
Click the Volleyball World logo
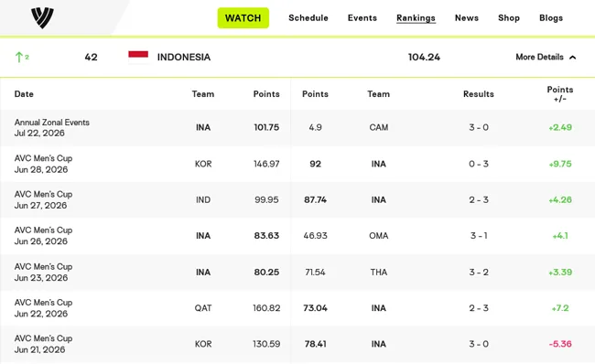pos(42,17)
